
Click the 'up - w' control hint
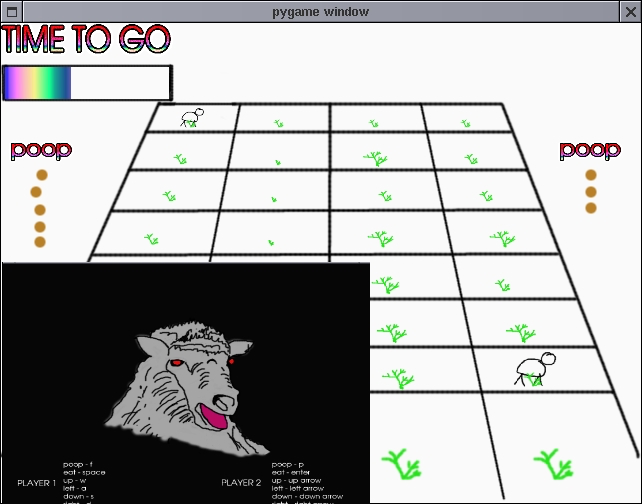pyautogui.click(x=75, y=480)
